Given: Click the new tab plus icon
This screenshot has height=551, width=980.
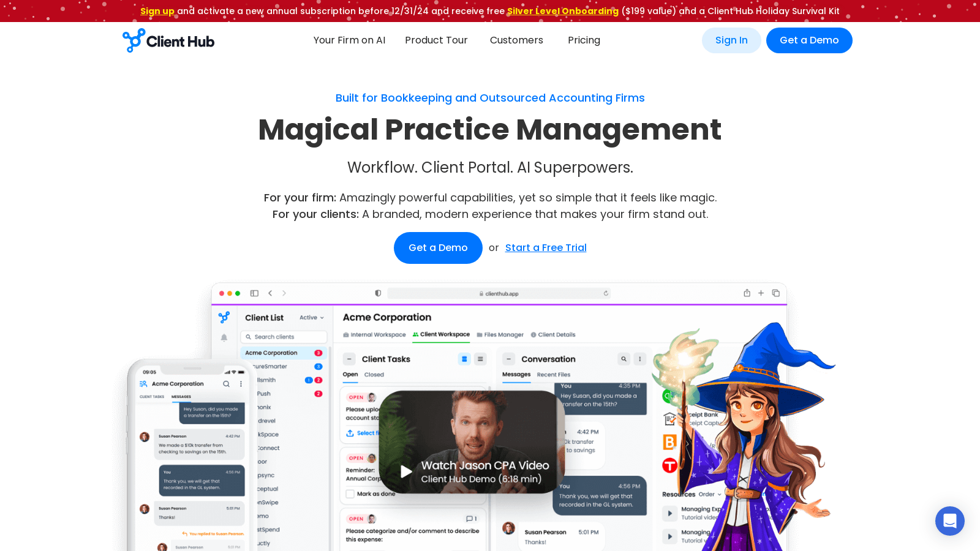Looking at the screenshot, I should [761, 293].
